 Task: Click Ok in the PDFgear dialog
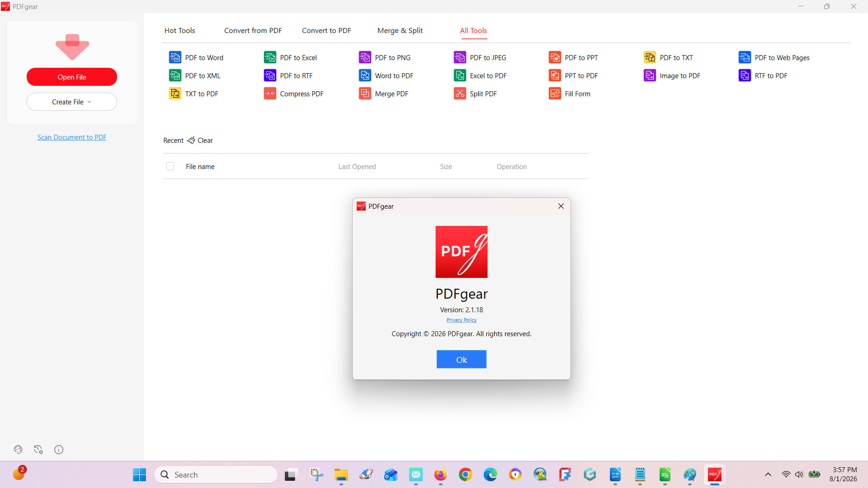click(462, 360)
